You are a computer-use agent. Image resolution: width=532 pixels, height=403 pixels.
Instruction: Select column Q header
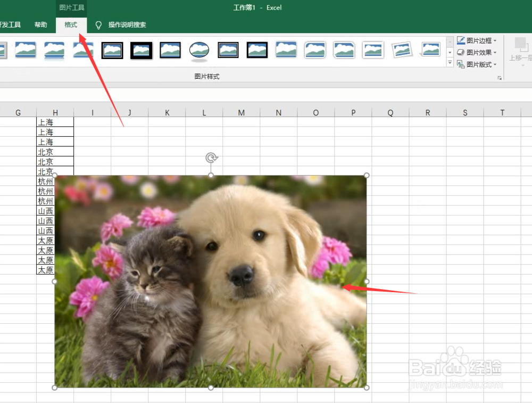(390, 113)
